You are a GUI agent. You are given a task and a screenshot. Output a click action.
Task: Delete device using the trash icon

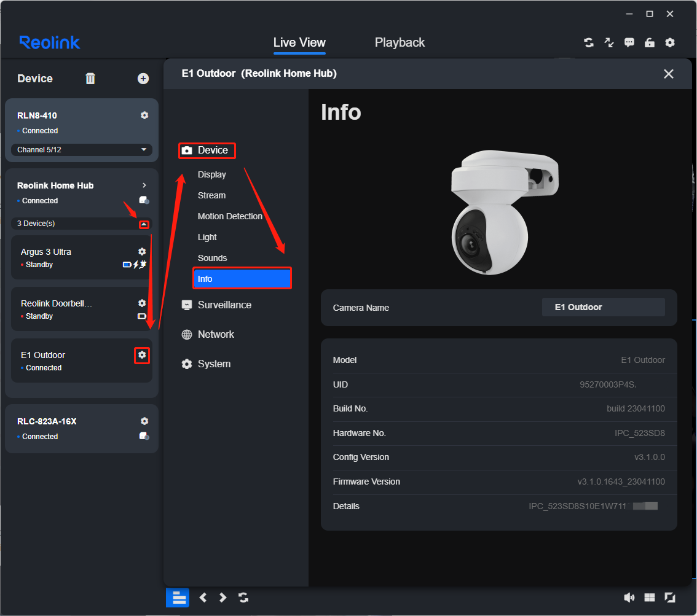(x=90, y=79)
